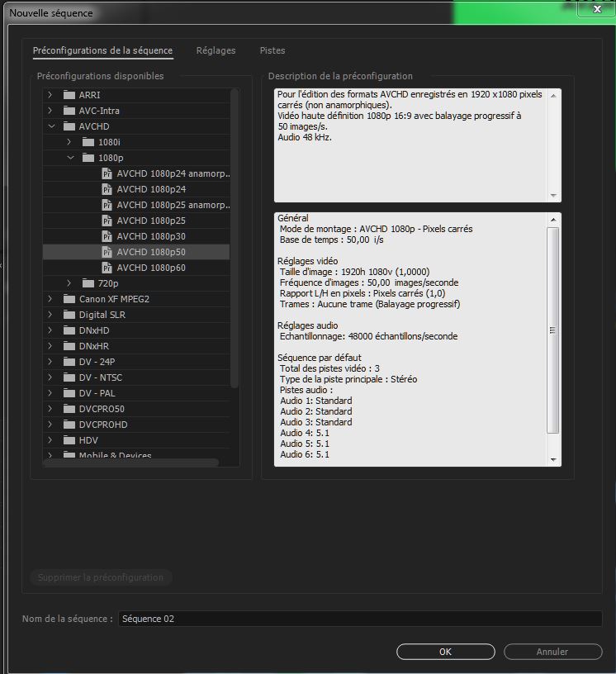Screen dimensions: 616x674
Task: Click Supprimer la préconfiguration button
Action: [101, 577]
